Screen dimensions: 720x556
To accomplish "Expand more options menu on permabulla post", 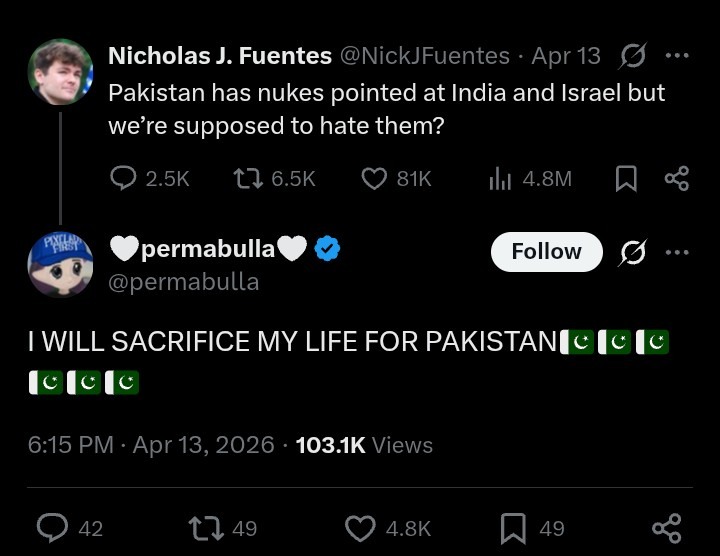I will click(x=677, y=253).
